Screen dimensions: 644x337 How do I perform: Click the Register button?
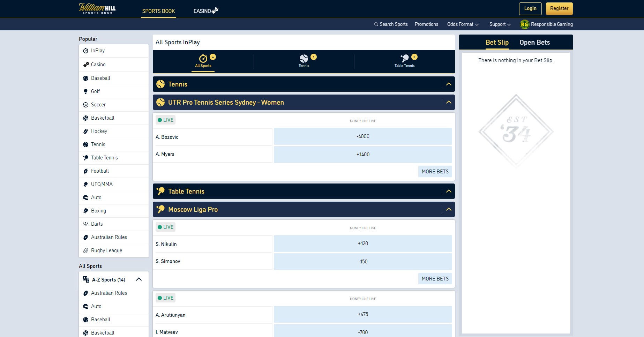[x=559, y=9]
